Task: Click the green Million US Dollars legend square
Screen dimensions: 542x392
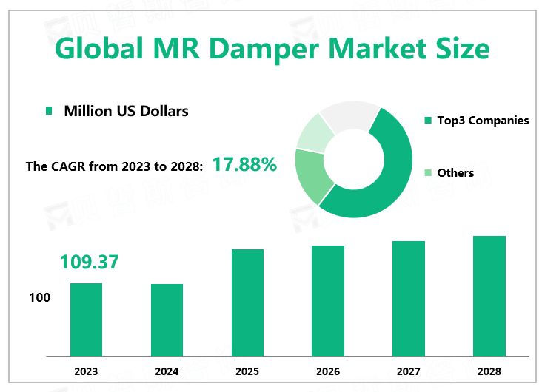Action: point(49,111)
